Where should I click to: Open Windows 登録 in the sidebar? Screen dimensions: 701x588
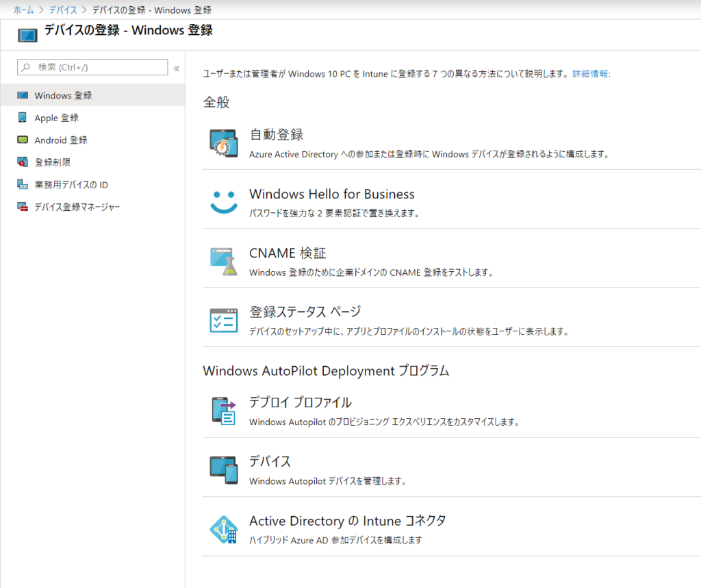(x=92, y=95)
